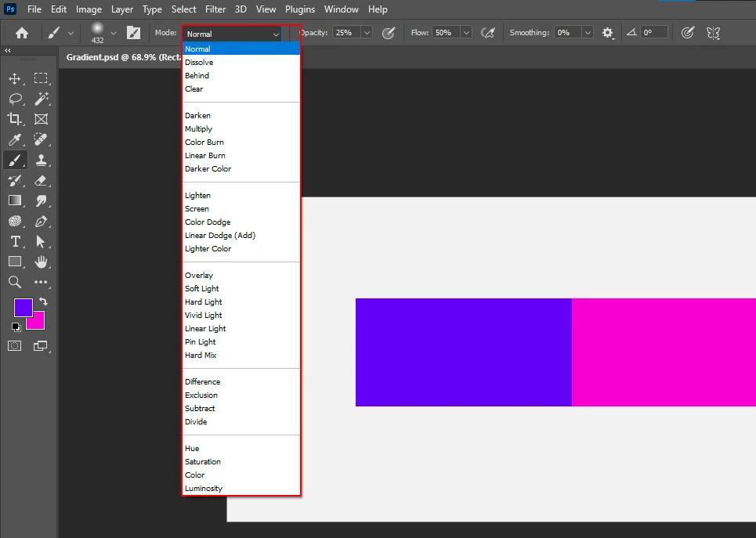Image resolution: width=756 pixels, height=538 pixels.
Task: Select the Clone Stamp tool
Action: tap(41, 160)
